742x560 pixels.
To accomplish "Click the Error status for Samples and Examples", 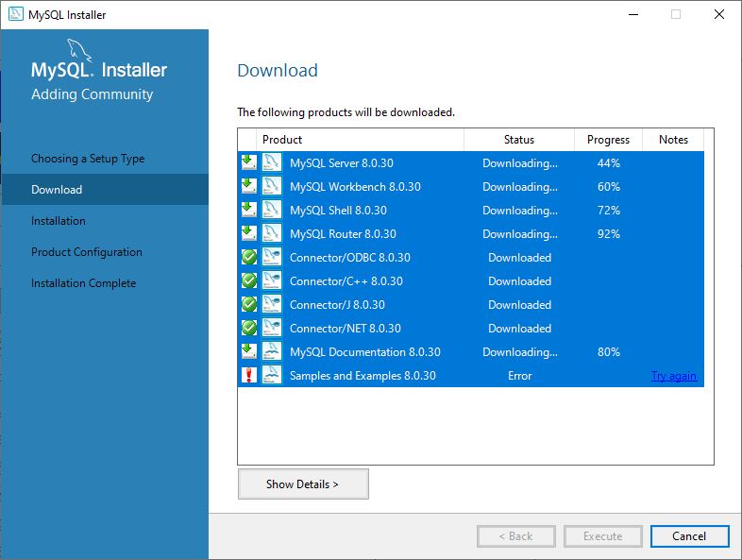I will tap(519, 377).
